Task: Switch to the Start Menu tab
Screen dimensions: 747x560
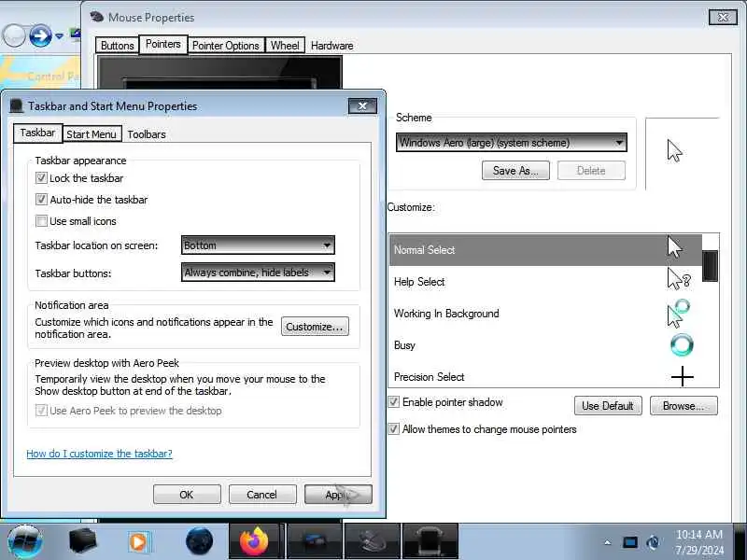Action: point(92,134)
